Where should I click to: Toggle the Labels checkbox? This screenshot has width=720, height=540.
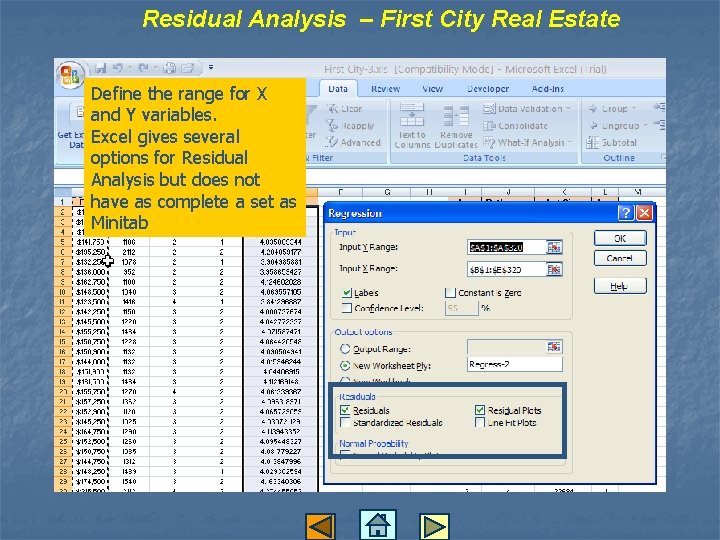pyautogui.click(x=347, y=292)
